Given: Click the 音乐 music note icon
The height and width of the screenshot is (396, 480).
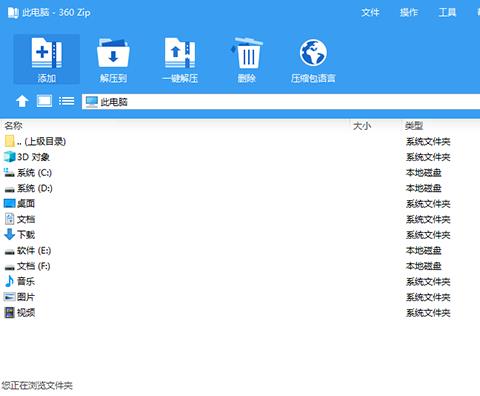Looking at the screenshot, I should (9, 281).
